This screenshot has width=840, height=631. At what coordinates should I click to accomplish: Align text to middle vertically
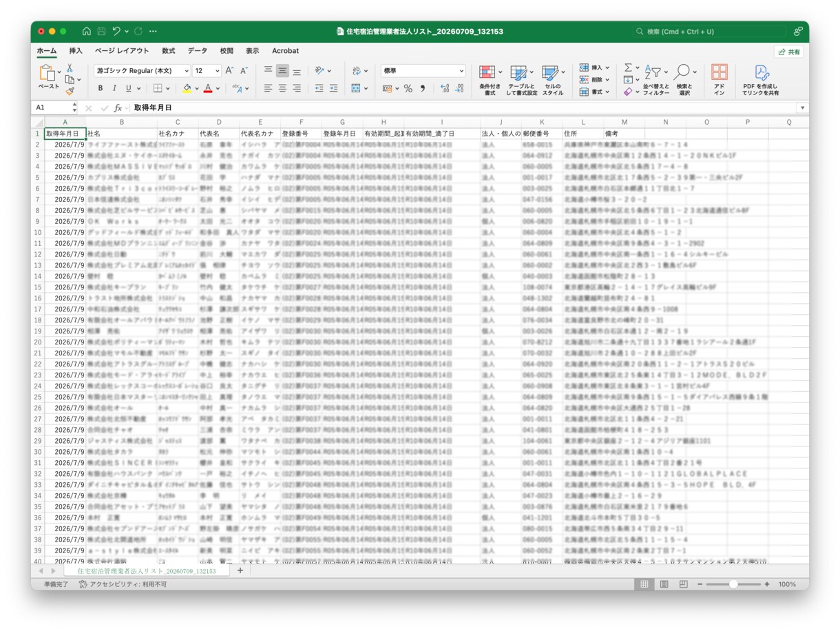(282, 71)
